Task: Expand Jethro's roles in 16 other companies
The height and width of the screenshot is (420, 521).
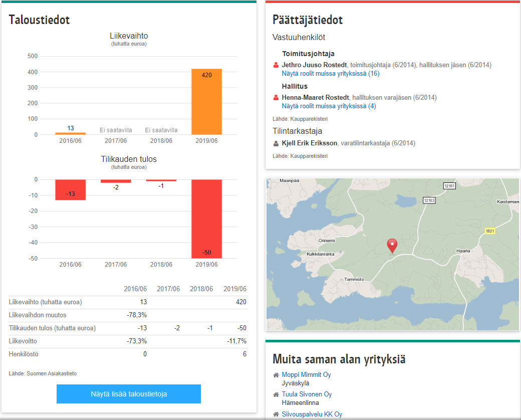Action: [330, 74]
